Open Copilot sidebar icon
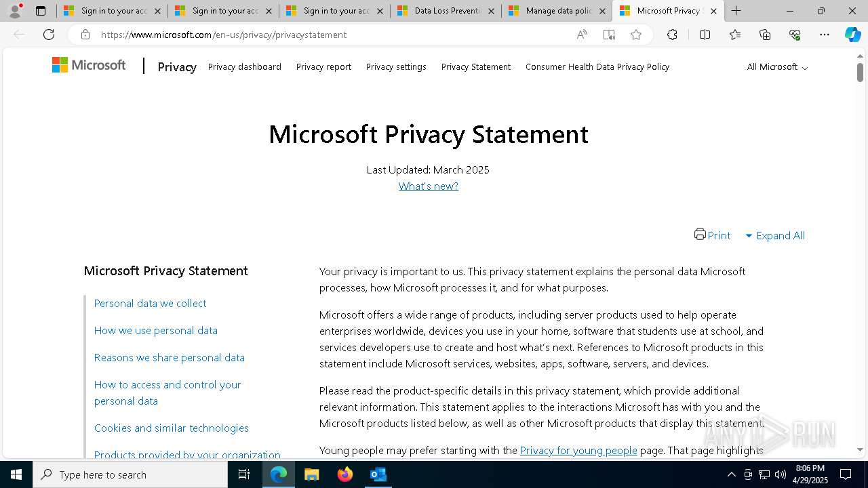This screenshot has height=488, width=868. tap(852, 35)
